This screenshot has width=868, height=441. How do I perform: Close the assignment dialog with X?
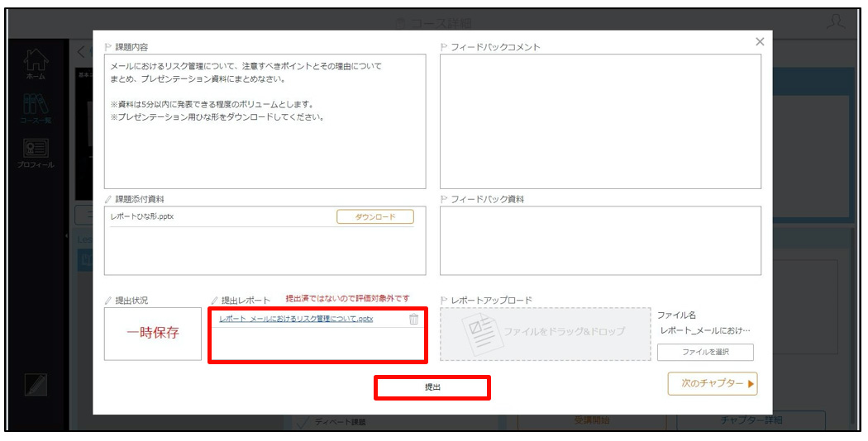click(x=760, y=41)
